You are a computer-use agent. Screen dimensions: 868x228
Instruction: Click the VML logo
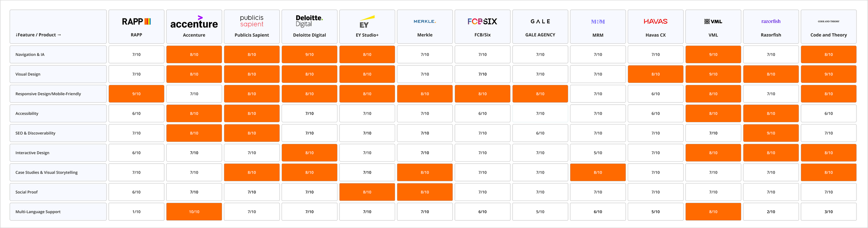[713, 22]
